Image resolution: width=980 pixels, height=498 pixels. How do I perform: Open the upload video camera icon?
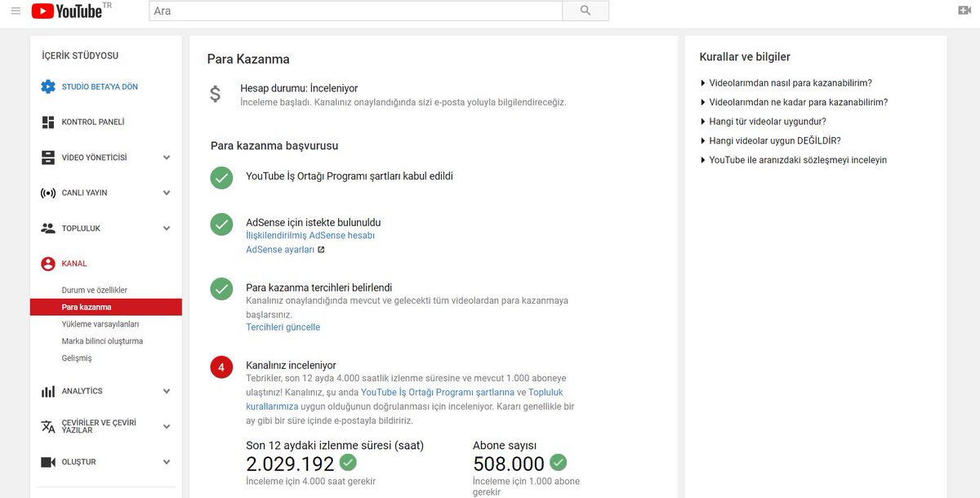click(x=964, y=11)
